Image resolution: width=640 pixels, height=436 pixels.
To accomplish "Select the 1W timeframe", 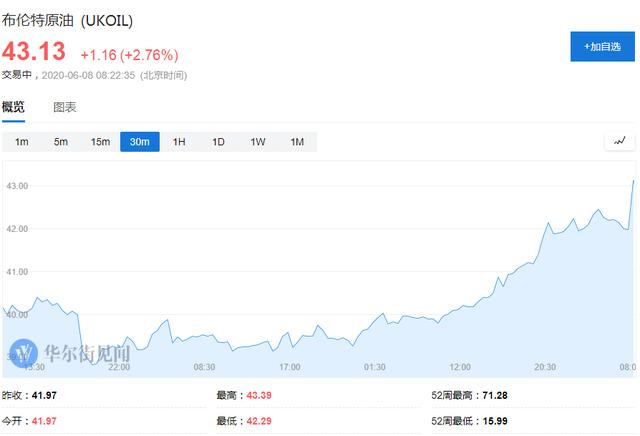I will (258, 142).
